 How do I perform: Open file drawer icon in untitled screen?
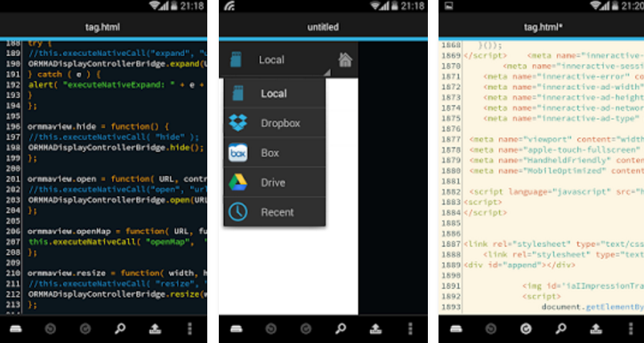coord(236,329)
